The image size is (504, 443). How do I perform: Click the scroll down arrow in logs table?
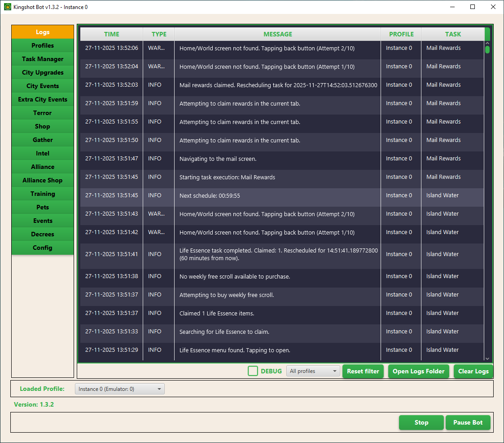487,359
